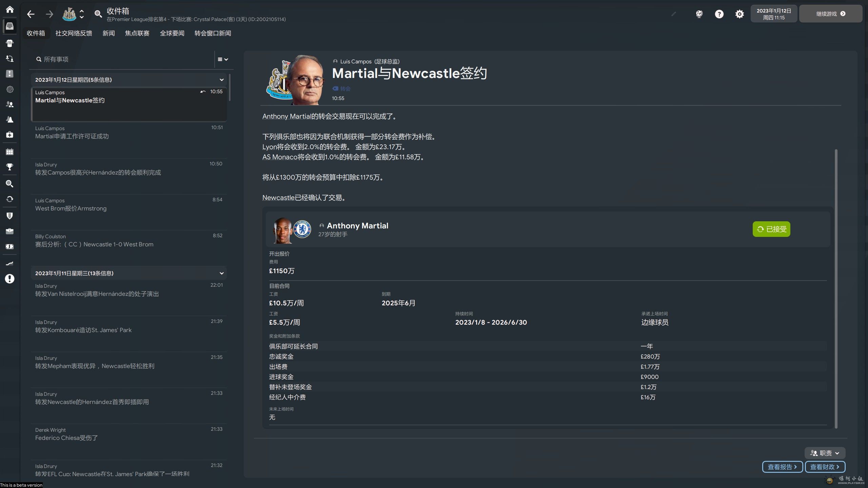Toggle club switcher up-down chevrons
Image resolution: width=868 pixels, height=488 pixels.
pyautogui.click(x=82, y=14)
